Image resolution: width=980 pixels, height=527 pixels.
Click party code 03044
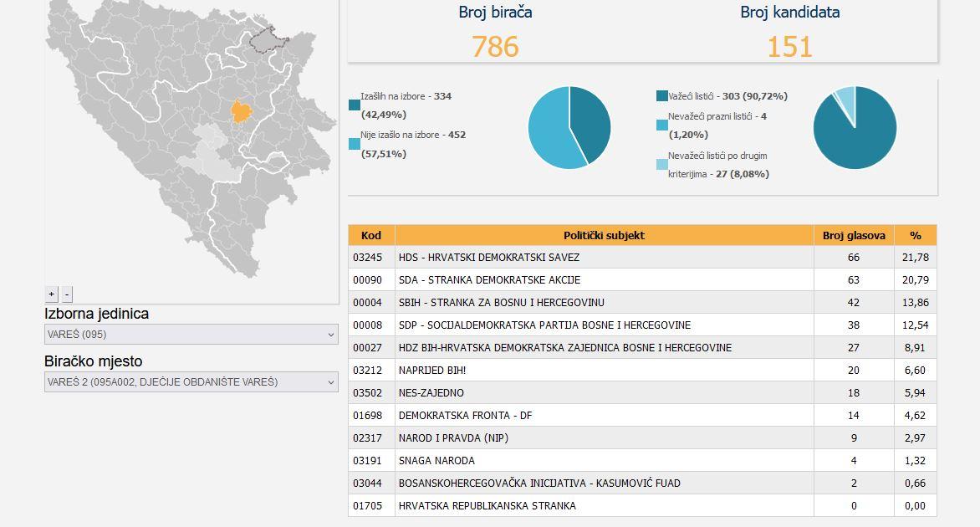(368, 484)
